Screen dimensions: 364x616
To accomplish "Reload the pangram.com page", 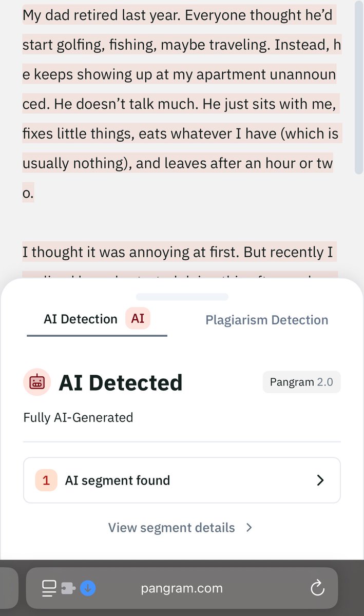I will coord(317,588).
